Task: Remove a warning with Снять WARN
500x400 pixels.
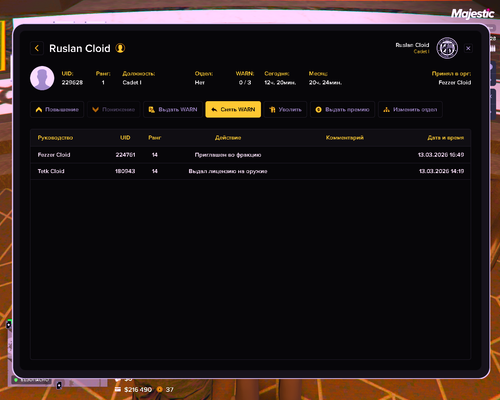Action: [x=233, y=109]
